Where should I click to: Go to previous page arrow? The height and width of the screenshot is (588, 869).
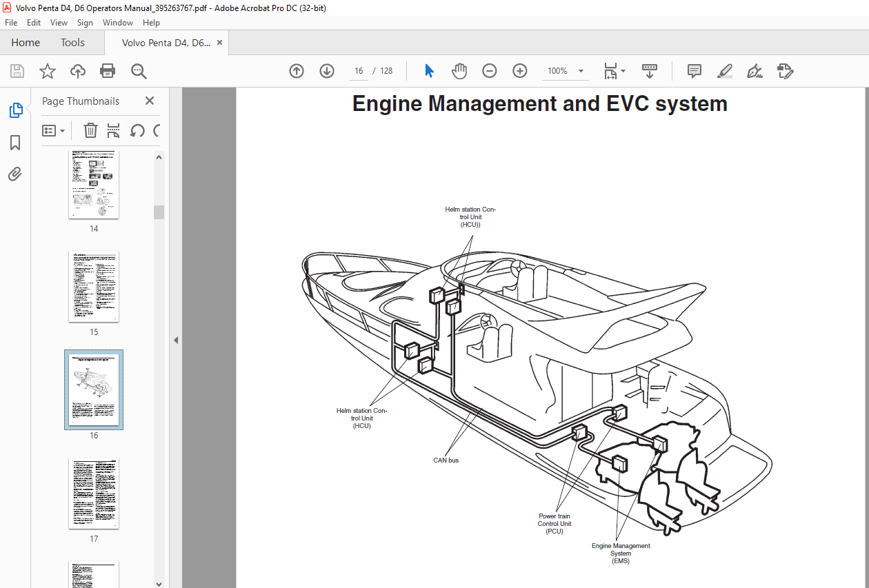tap(297, 71)
